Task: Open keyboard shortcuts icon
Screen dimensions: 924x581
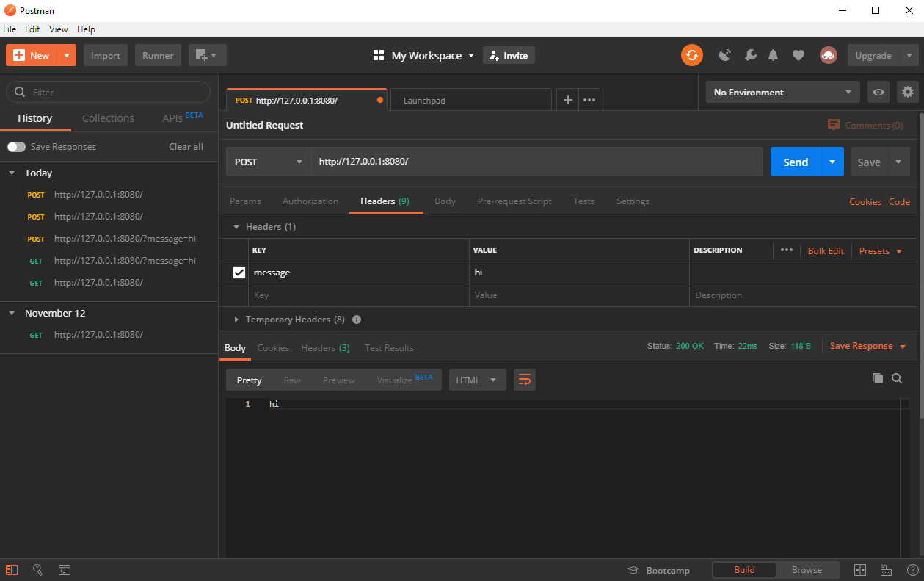Action: click(x=886, y=570)
